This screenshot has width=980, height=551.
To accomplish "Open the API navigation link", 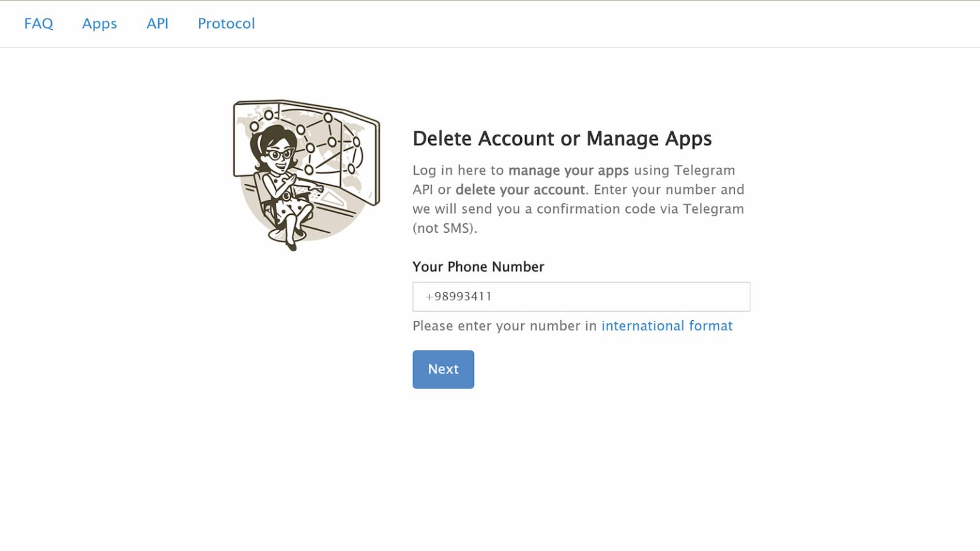I will click(x=158, y=24).
